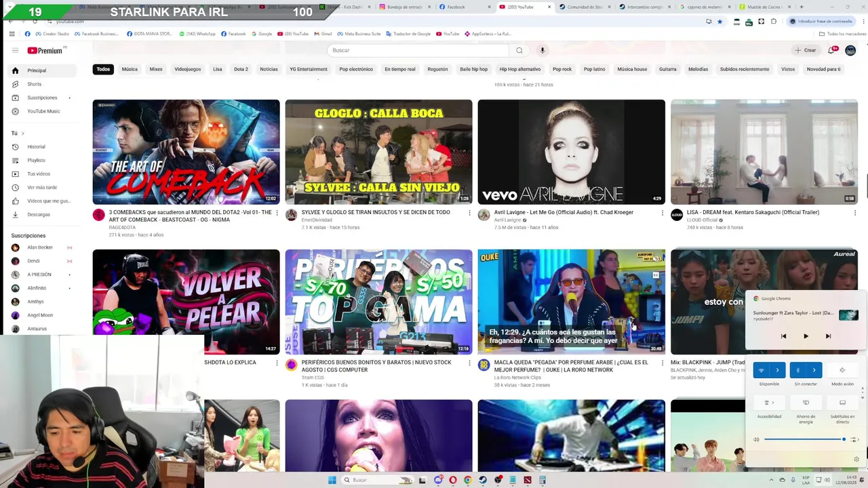Adjust the system volume slider
This screenshot has height=488, width=868.
tap(804, 439)
